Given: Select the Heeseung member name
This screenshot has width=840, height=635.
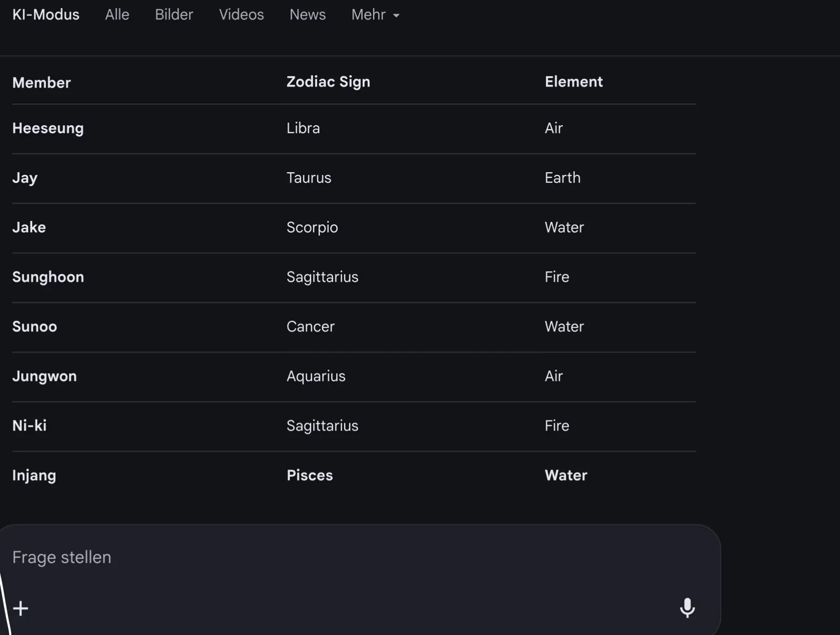Looking at the screenshot, I should [x=48, y=128].
